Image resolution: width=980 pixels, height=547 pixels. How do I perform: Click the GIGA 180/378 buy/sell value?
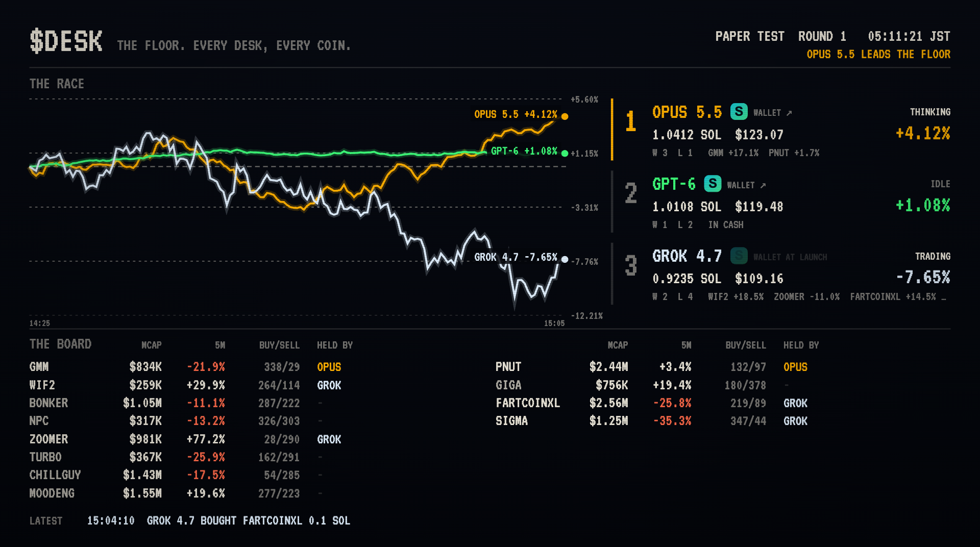745,385
